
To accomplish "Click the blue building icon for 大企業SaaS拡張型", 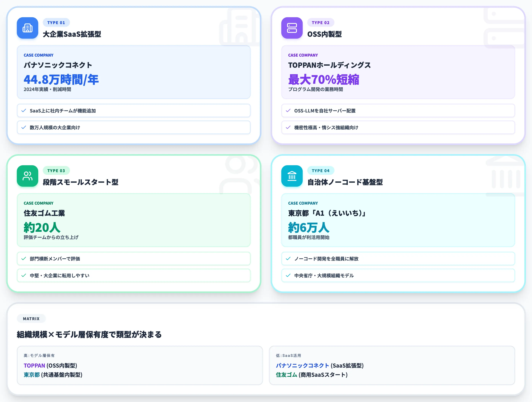I will (27, 28).
